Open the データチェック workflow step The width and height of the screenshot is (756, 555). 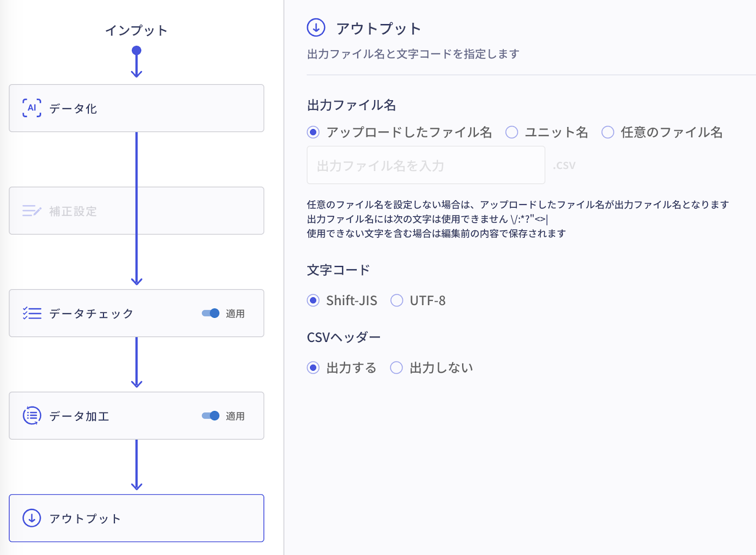[x=137, y=313]
